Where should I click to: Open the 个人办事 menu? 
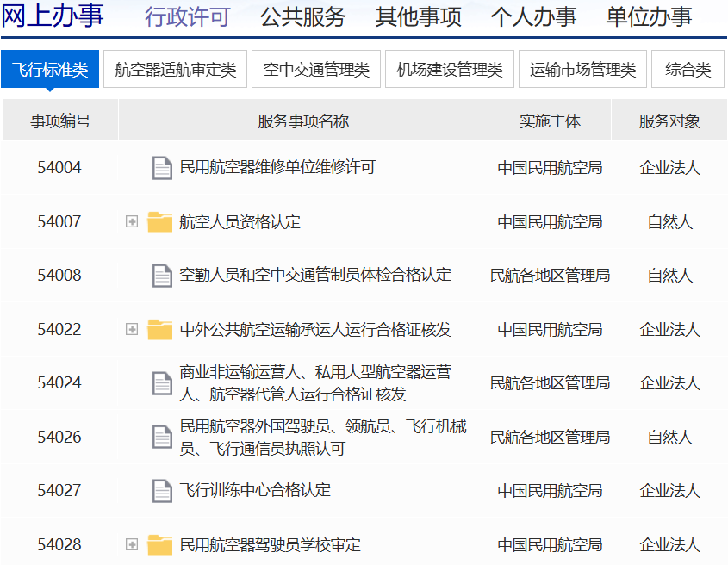tap(533, 16)
